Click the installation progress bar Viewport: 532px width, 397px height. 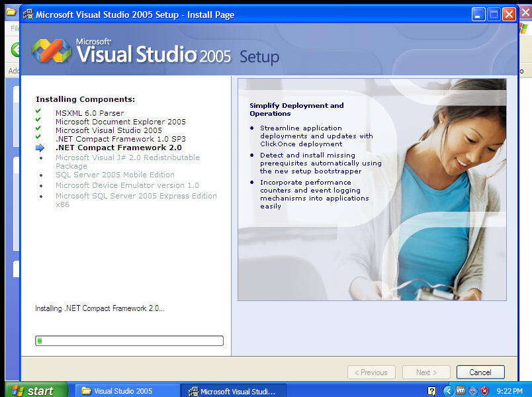(129, 341)
